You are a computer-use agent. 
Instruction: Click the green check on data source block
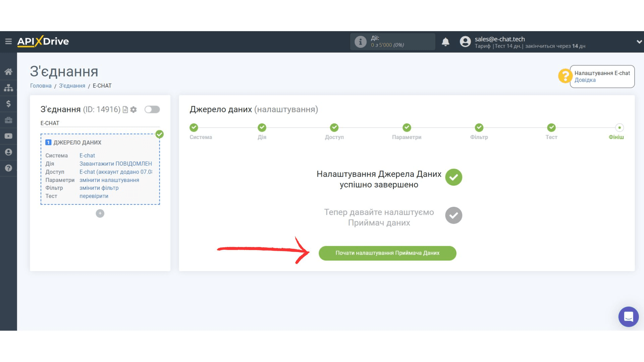coord(160,134)
